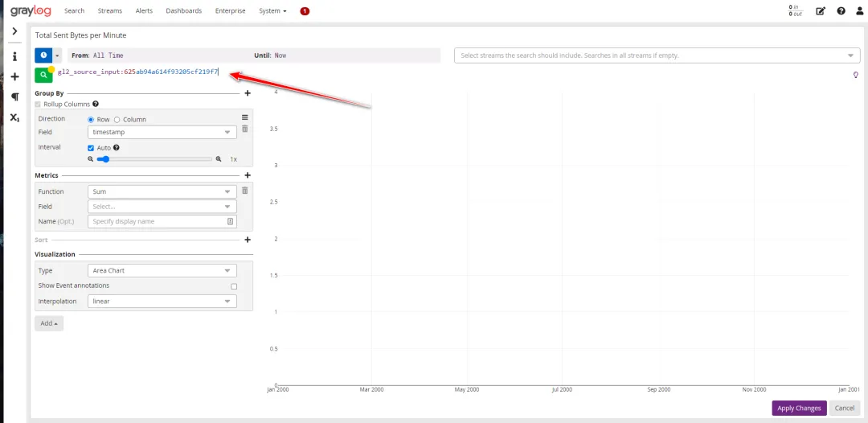Click the in/out throughput indicator

point(795,10)
